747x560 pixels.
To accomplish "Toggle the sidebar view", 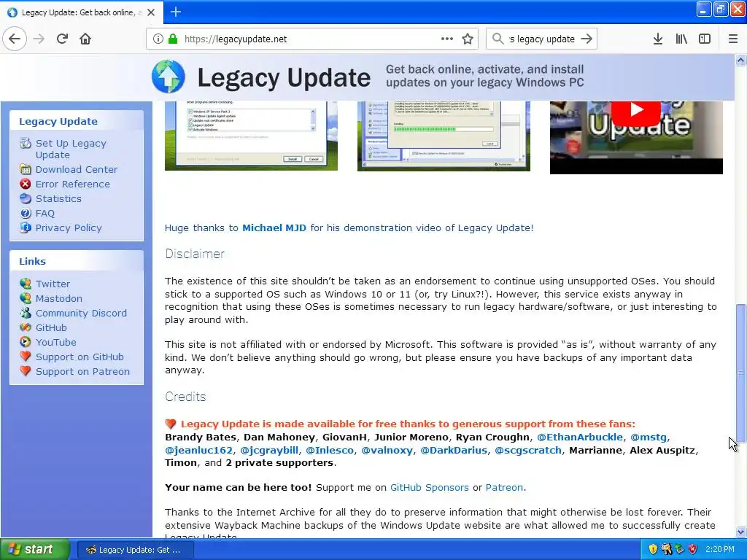I will [x=705, y=39].
